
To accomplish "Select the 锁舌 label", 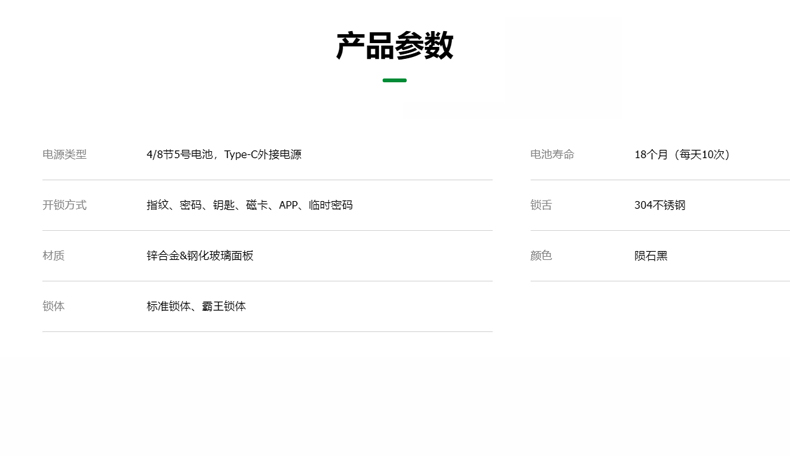I will coord(541,205).
